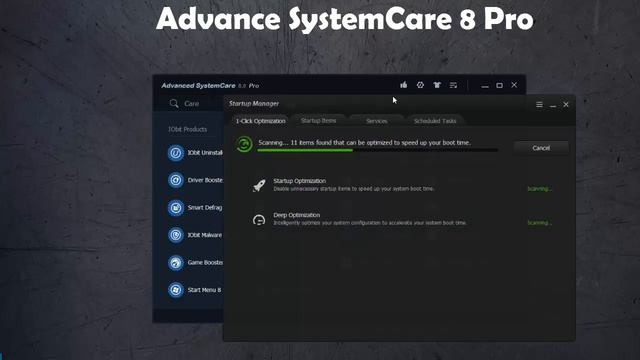The image size is (640, 360).
Task: Open the settings gear icon in Advanced SystemCare
Action: pyautogui.click(x=420, y=85)
